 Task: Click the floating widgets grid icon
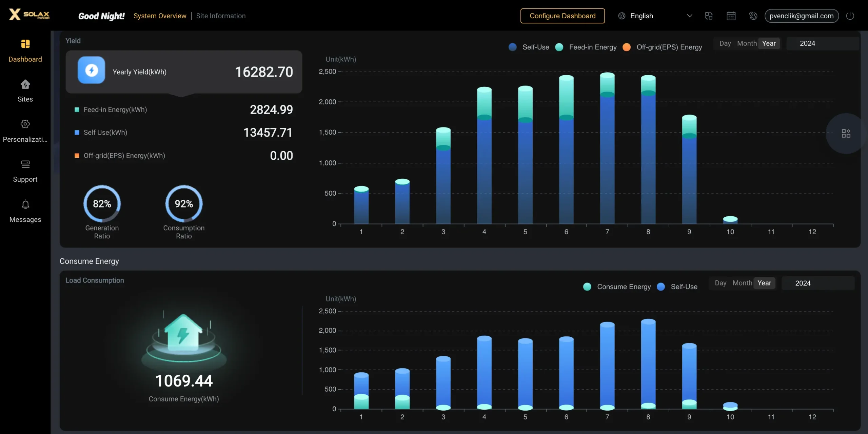pyautogui.click(x=846, y=133)
